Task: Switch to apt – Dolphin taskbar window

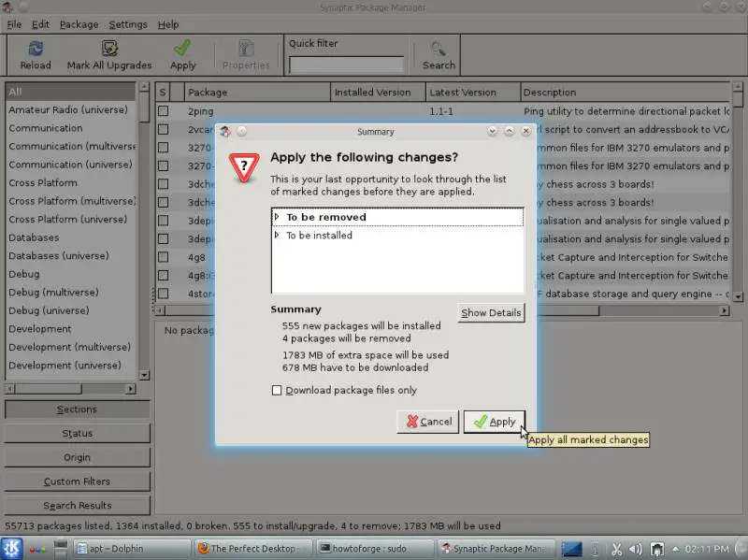Action: tap(131, 549)
